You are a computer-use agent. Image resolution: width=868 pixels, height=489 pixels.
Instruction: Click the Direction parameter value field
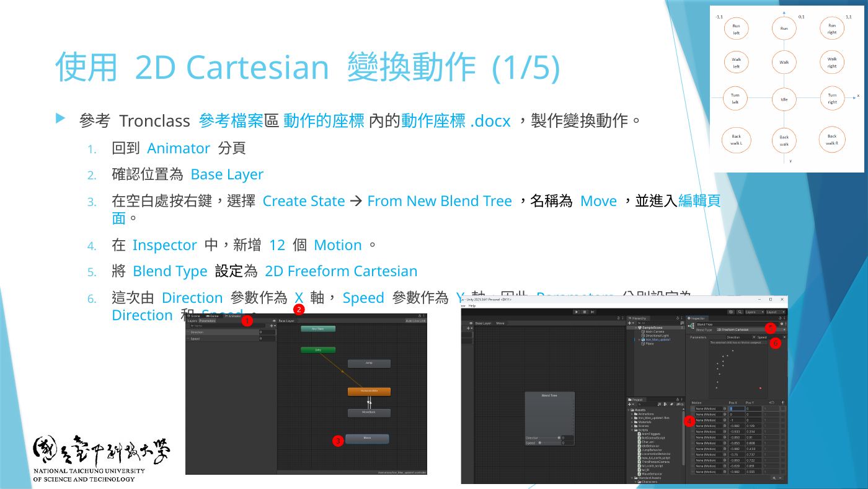pos(267,332)
